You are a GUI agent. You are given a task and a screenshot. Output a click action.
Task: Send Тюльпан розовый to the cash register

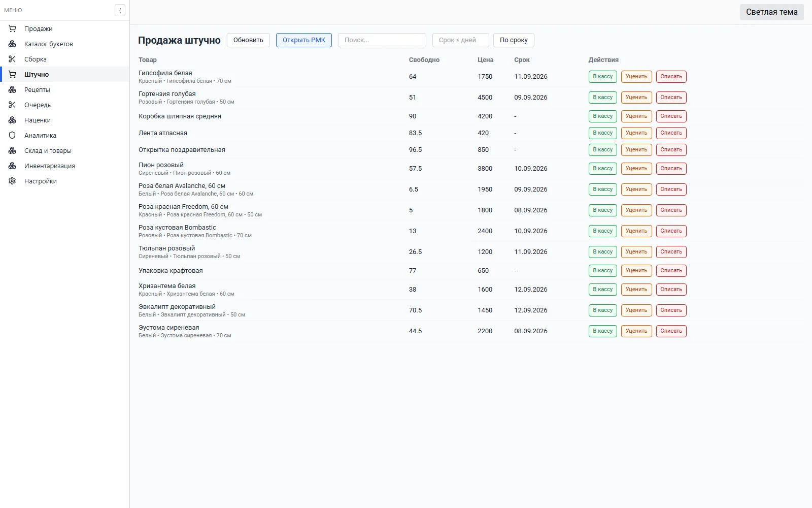pos(603,252)
